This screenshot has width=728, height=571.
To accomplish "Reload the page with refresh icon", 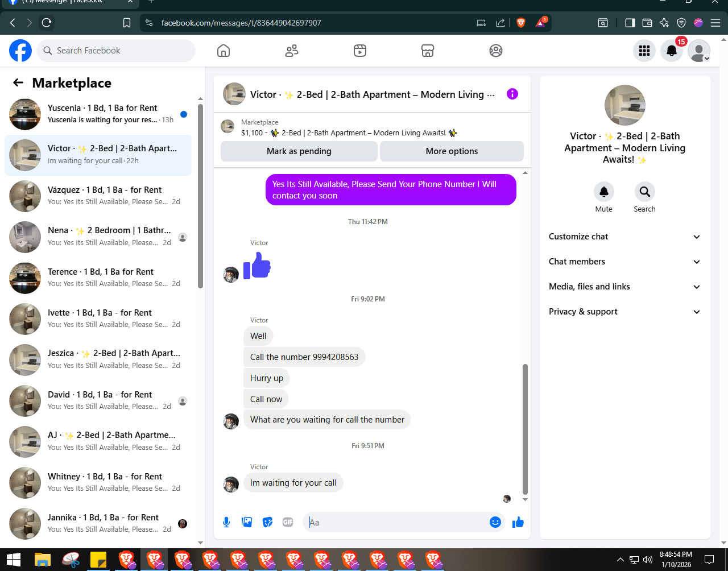I will [x=47, y=23].
